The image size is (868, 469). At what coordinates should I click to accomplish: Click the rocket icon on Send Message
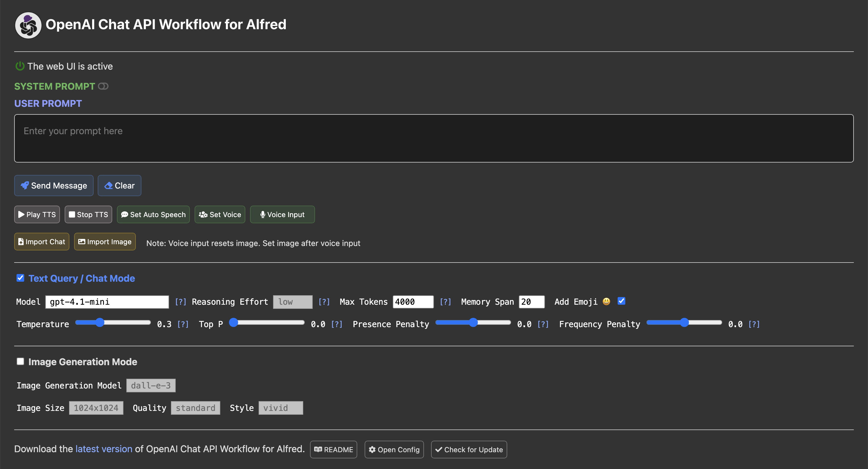coord(25,186)
